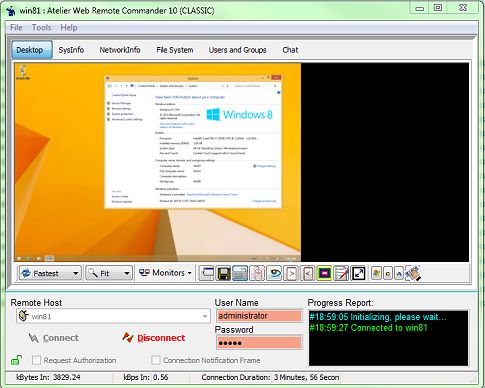Click the 'Initializing, please wait...' log line

coord(378,317)
